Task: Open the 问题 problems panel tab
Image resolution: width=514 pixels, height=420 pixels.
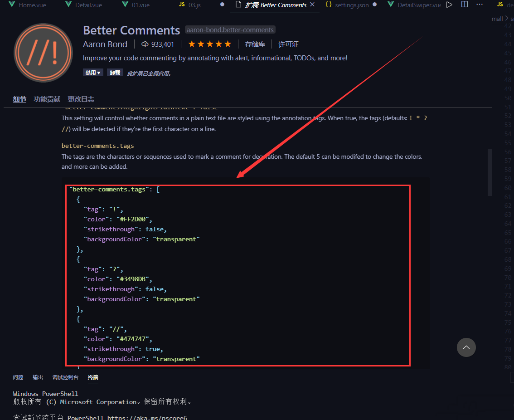Action: 18,377
